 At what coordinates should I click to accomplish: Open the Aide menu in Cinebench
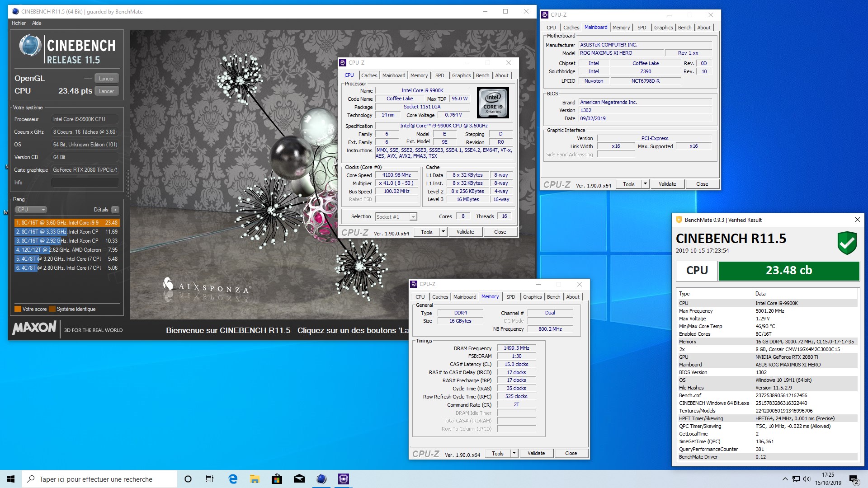pyautogui.click(x=37, y=23)
